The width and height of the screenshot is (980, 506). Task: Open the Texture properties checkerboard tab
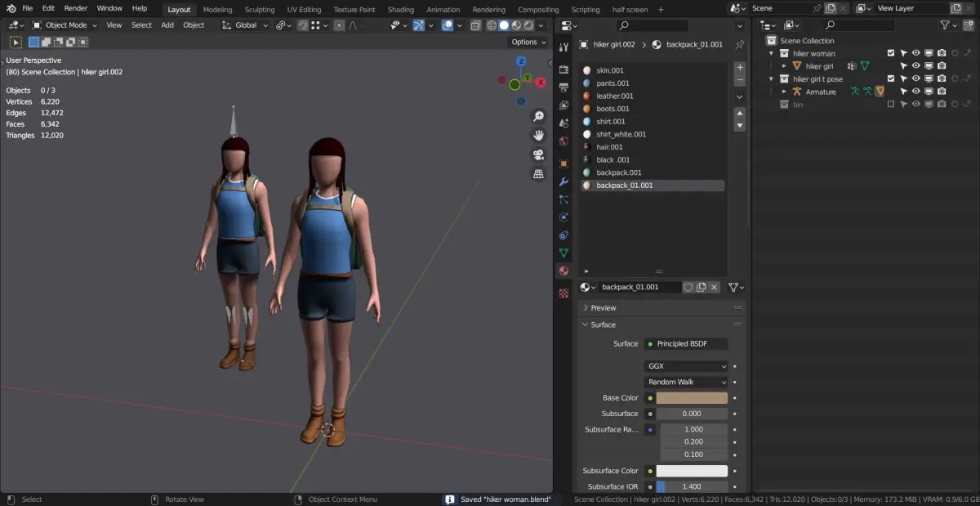[x=563, y=293]
